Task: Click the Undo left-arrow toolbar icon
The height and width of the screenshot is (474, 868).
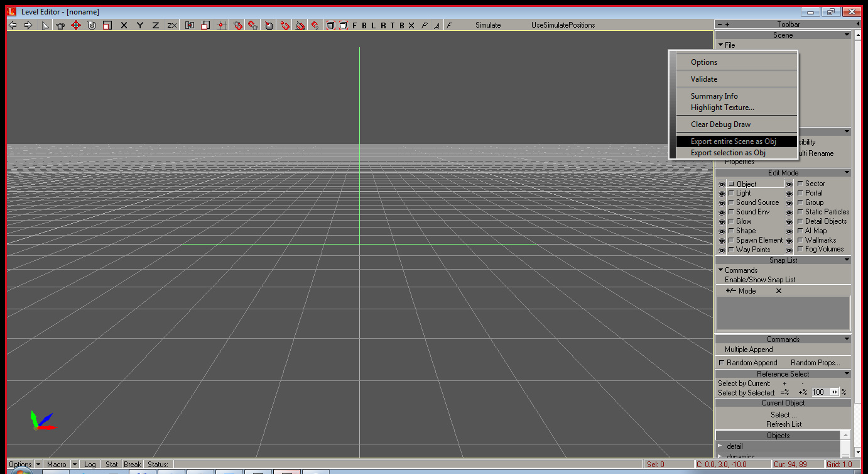Action: click(x=13, y=25)
